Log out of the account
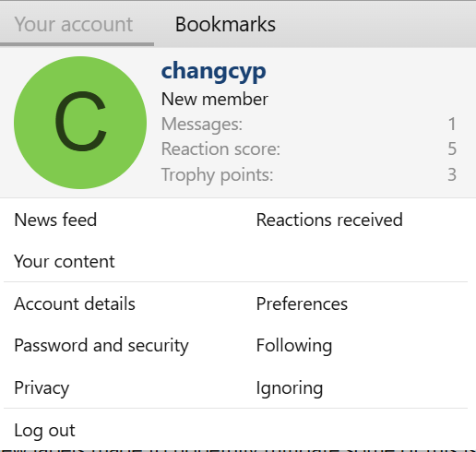Screen dimensions: 476x452 coord(44,430)
